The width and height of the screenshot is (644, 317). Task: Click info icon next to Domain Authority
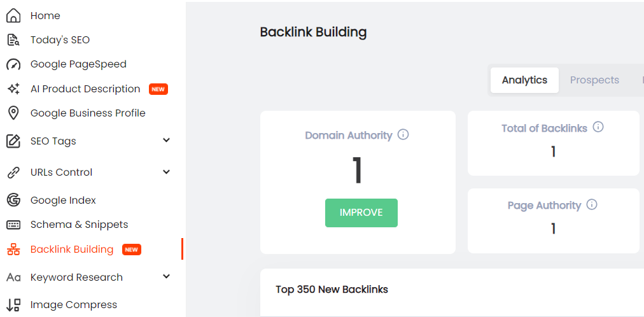click(x=403, y=134)
